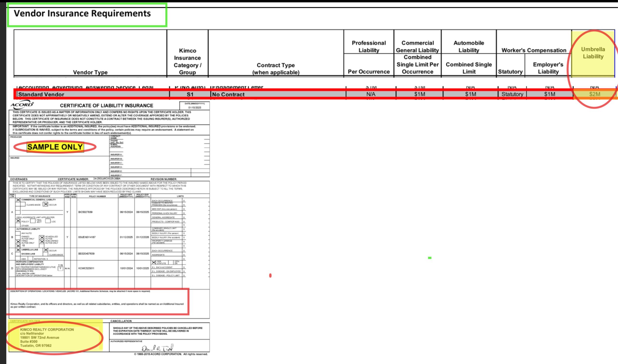Select policy effective date 10/01/2024
The width and height of the screenshot is (618, 364).
(x=126, y=268)
